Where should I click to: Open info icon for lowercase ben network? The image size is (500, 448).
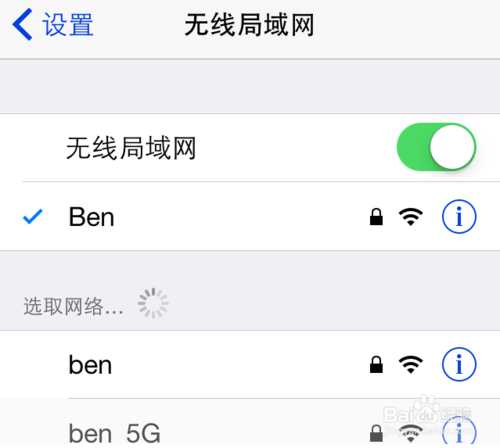459,364
